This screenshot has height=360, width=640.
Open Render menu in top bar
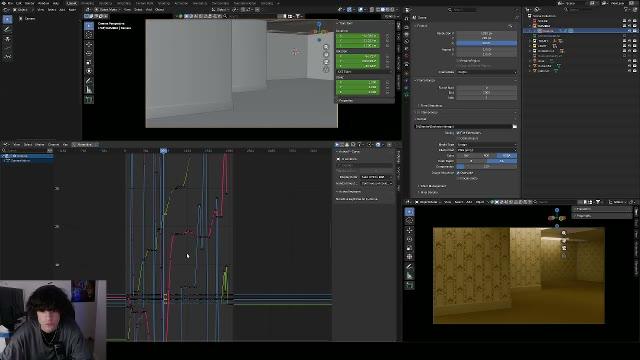pyautogui.click(x=29, y=3)
